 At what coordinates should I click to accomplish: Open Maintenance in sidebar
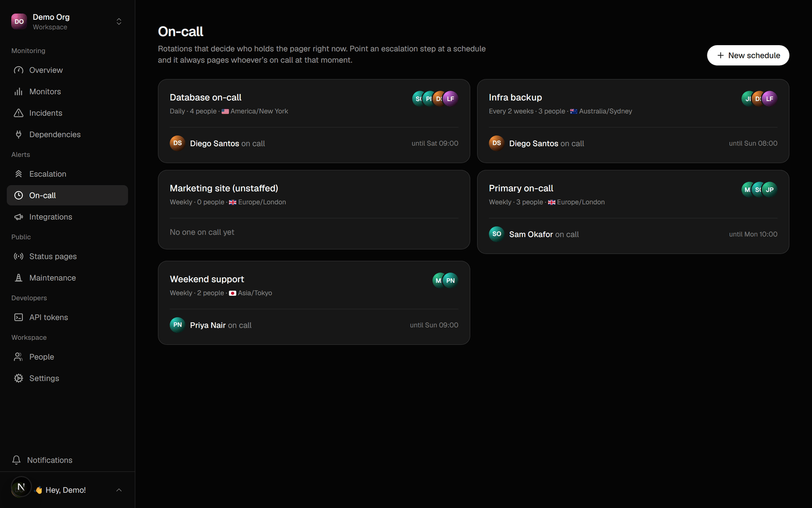click(67, 277)
